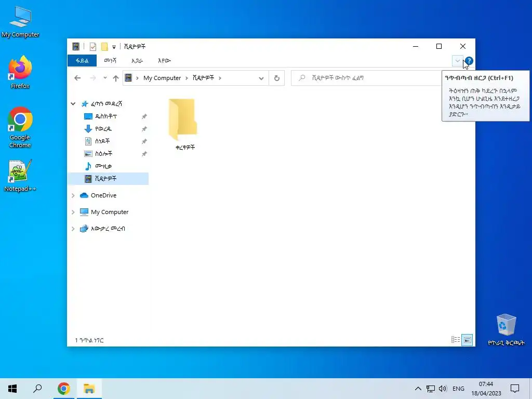Select My Computer desktop icon

[20, 22]
